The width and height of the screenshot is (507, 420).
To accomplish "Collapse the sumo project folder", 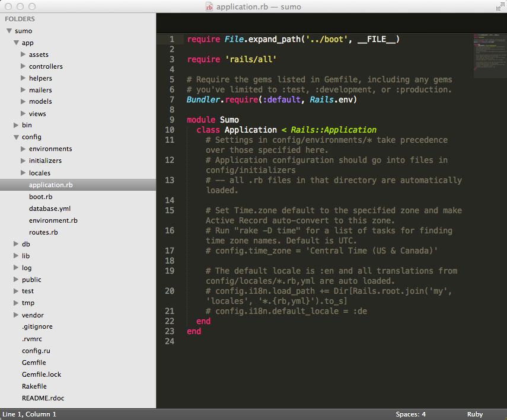I will coord(8,31).
